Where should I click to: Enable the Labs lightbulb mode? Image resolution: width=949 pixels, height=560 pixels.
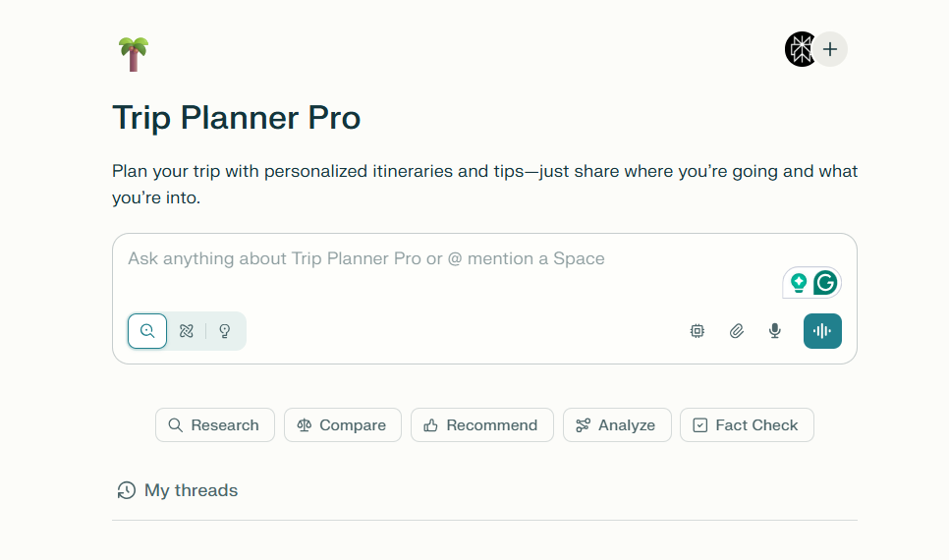point(224,331)
